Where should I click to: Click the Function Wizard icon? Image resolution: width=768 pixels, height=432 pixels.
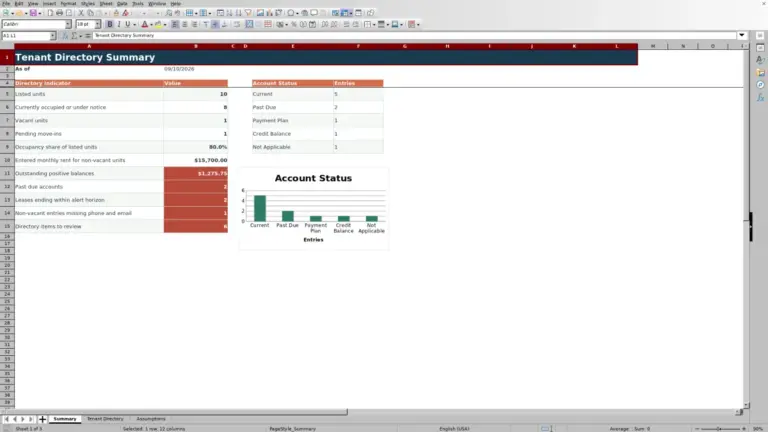65,36
